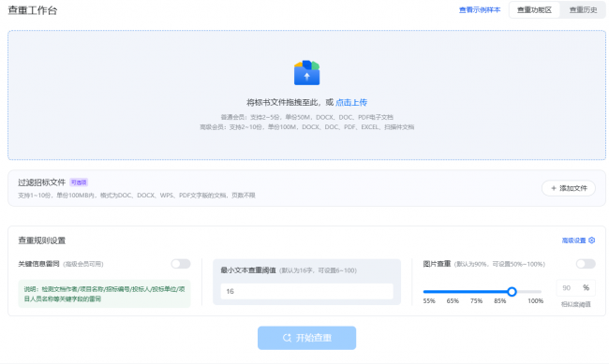Click the 添加文件 button

(x=569, y=188)
